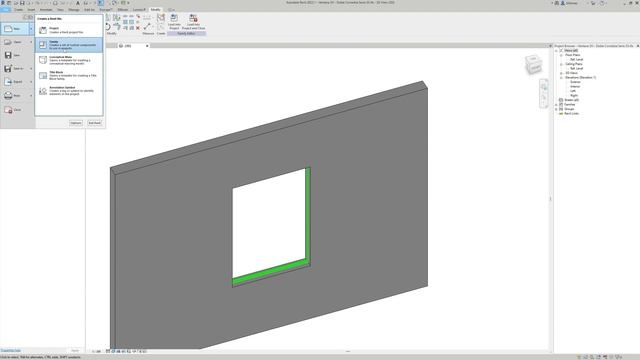Click Load into Project icon

point(174,18)
